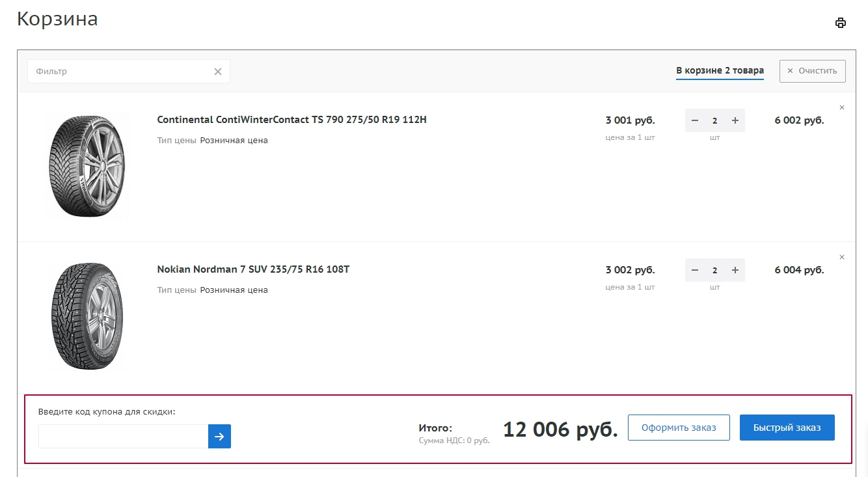Click the Nokian Nordman quantity value field

click(x=715, y=270)
